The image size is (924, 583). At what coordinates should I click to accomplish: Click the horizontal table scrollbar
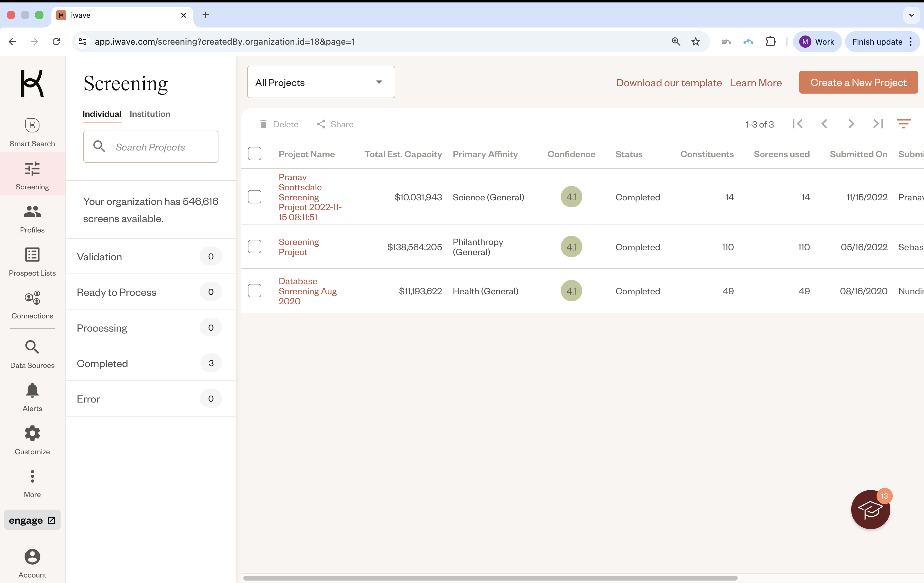(490, 577)
